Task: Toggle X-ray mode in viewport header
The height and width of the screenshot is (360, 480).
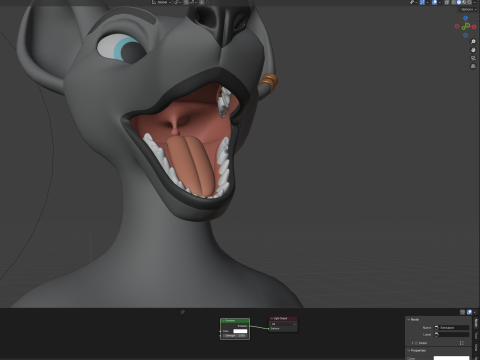Action: 447,2
